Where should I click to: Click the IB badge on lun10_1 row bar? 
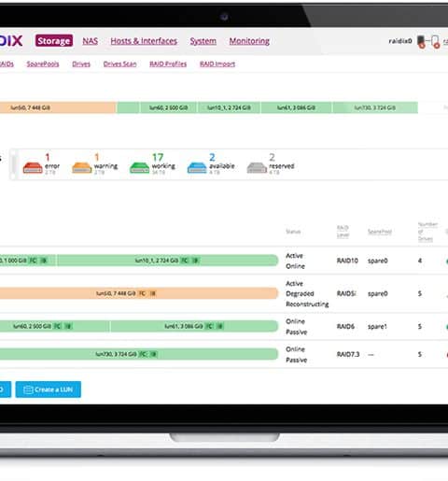[x=195, y=261]
